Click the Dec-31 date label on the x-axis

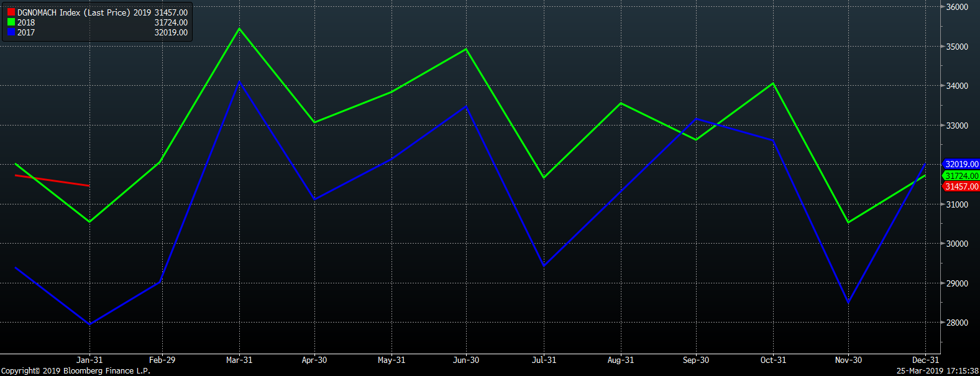coord(925,360)
